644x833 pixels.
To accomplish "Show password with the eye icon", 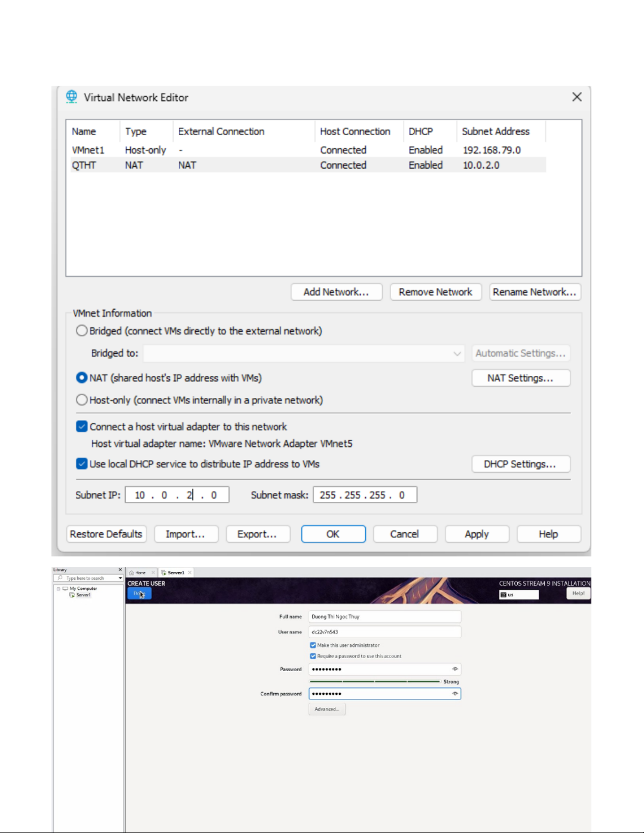I will 455,669.
